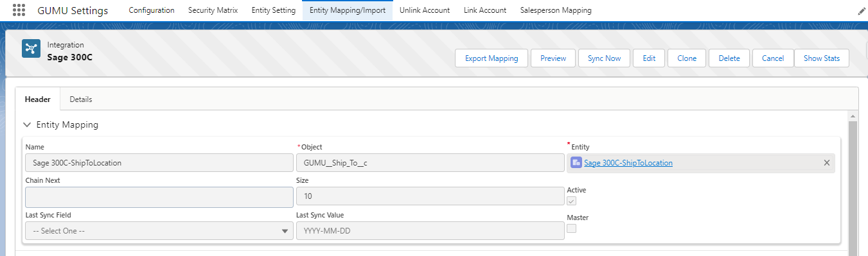Click the Name input field
Screen dimensions: 868x256
coord(159,163)
